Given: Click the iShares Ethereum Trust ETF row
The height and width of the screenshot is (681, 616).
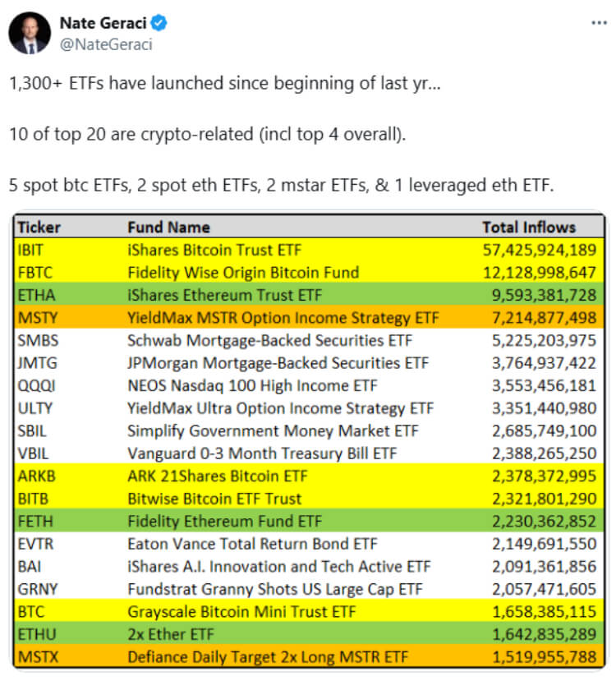Looking at the screenshot, I should click(309, 295).
